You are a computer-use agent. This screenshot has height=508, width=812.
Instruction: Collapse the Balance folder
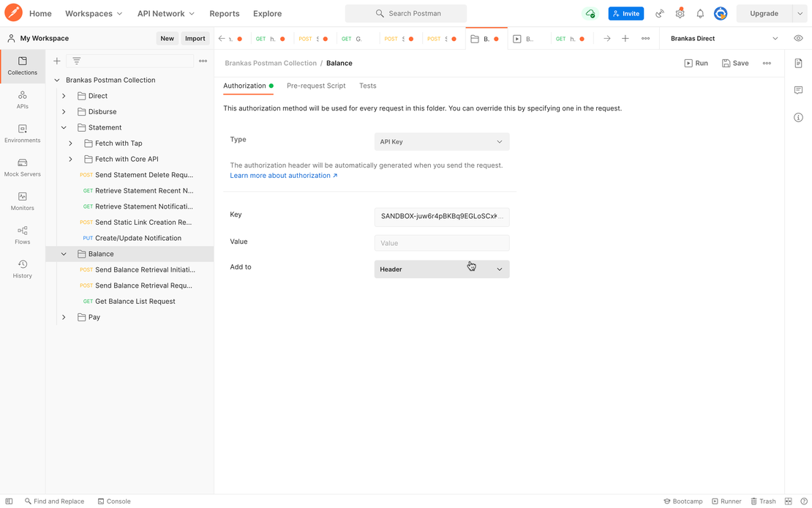(x=64, y=254)
